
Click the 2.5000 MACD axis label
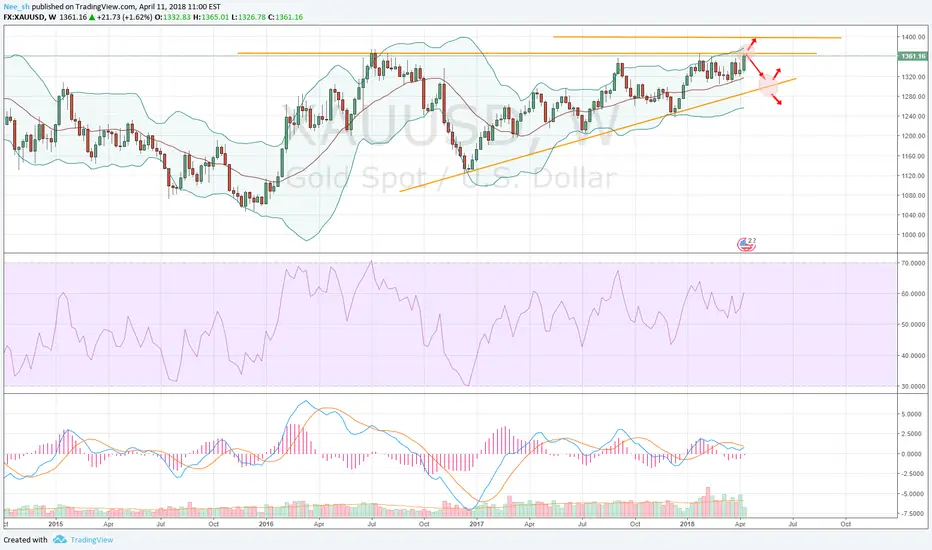coord(912,434)
